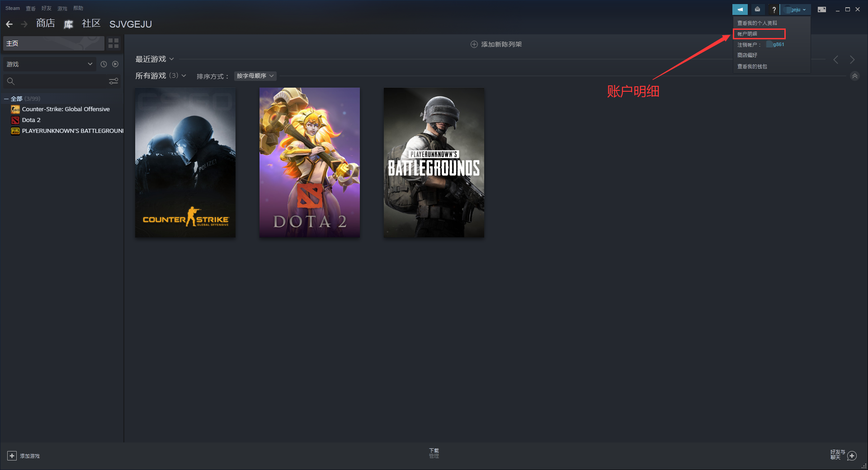Open the 按字母顺序 sort dropdown
Image resolution: width=868 pixels, height=470 pixels.
255,76
